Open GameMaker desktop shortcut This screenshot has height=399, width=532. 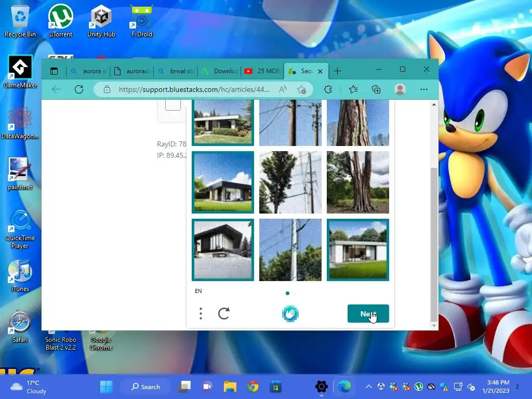pos(20,72)
